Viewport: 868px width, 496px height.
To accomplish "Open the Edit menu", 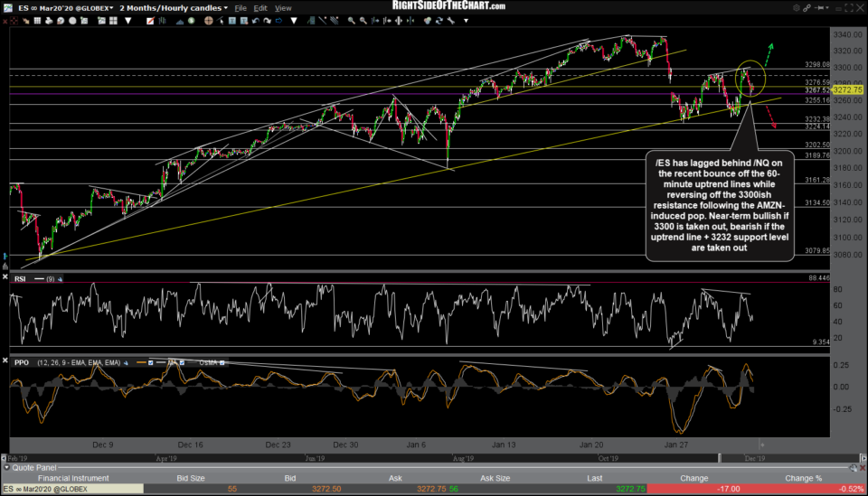I will coord(260,8).
